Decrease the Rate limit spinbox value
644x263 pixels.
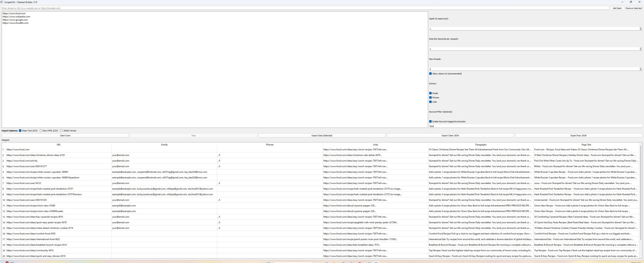[x=640, y=50]
